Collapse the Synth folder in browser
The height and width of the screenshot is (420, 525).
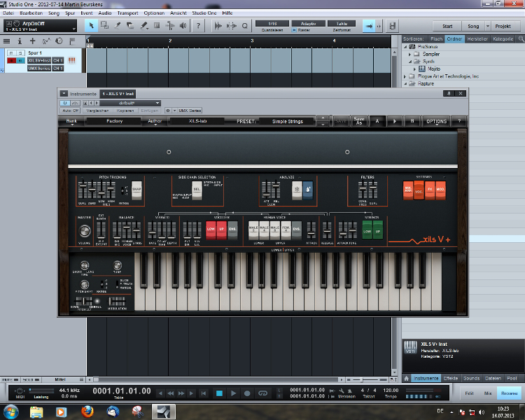409,62
